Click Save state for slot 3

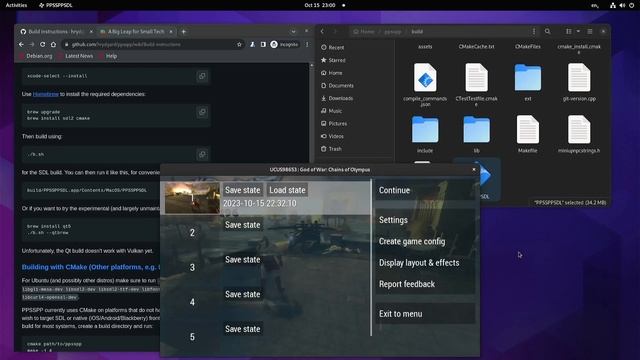242,260
